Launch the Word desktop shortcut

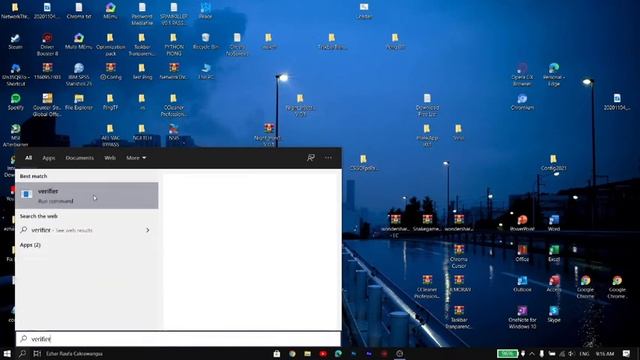554,223
